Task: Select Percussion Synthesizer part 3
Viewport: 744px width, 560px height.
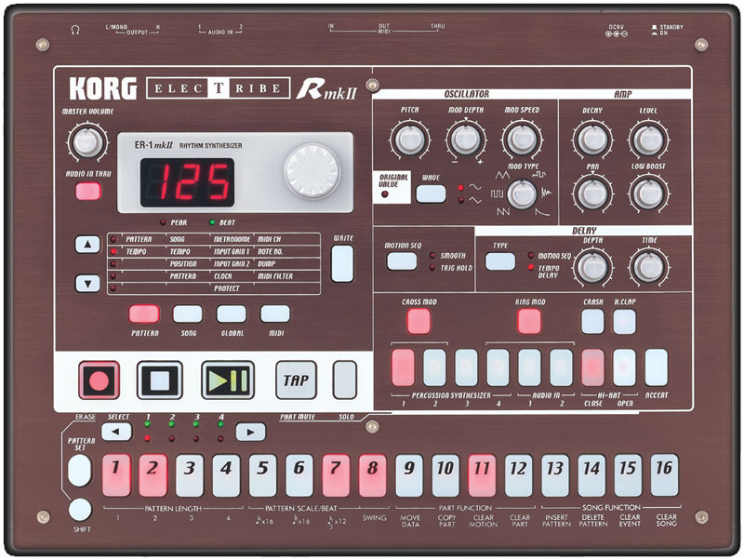Action: tap(467, 367)
